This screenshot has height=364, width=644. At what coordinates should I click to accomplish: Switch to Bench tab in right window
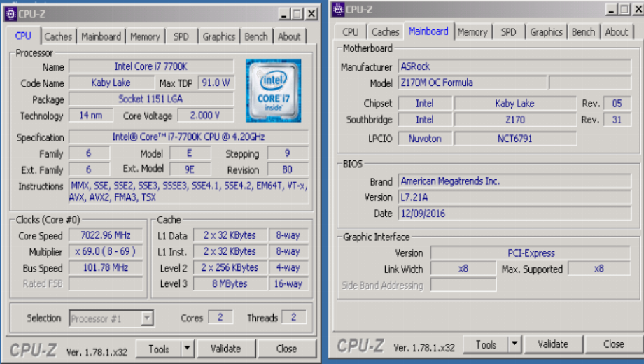[583, 32]
